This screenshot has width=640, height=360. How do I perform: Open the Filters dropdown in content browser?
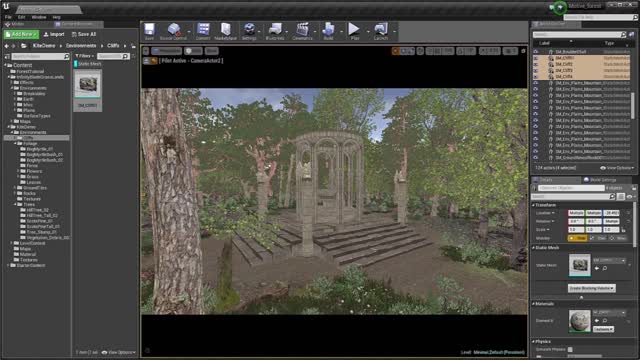pos(84,56)
